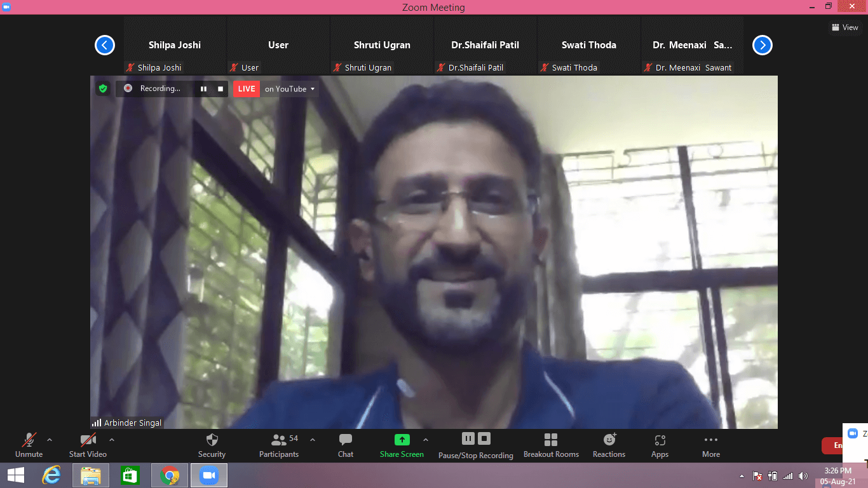868x488 pixels.
Task: Open the Apps panel
Action: 660,445
